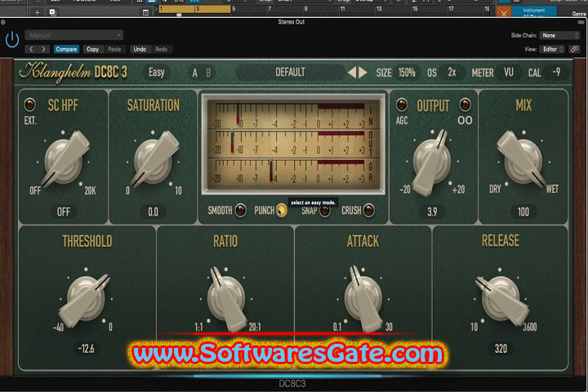Select the previous preset triangle beside DEFAULT
The image size is (588, 392).
click(x=352, y=73)
